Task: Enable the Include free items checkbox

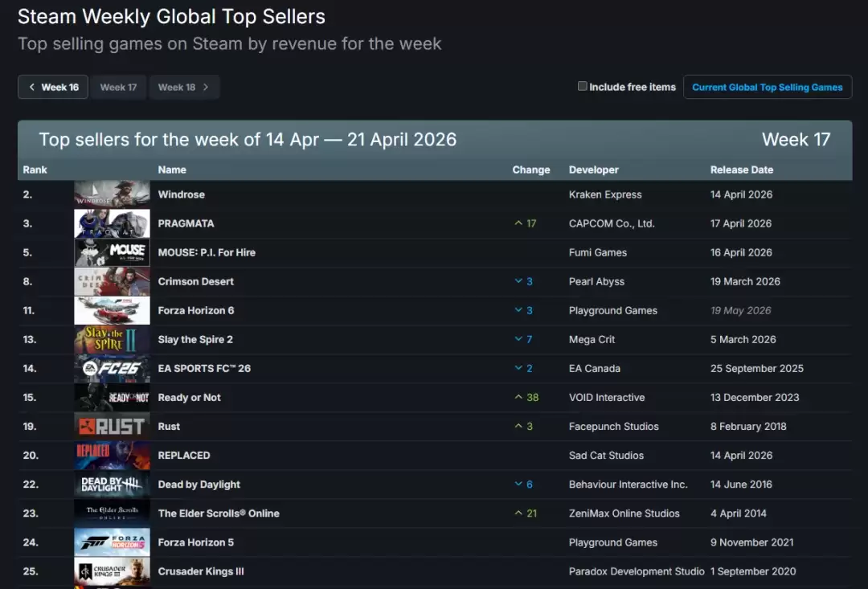Action: coord(583,87)
